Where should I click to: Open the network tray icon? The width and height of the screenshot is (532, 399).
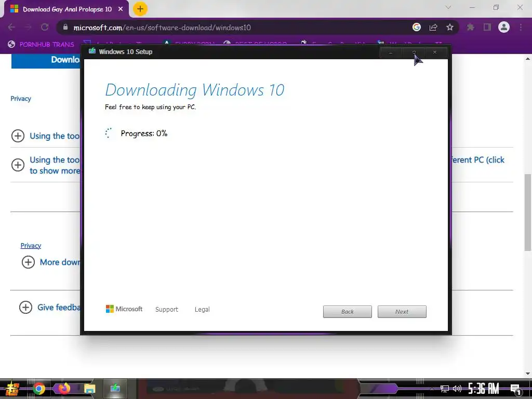coord(445,389)
